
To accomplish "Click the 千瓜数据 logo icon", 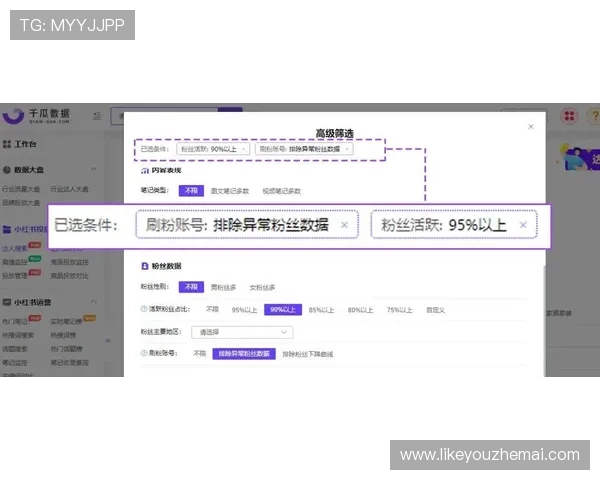I will pyautogui.click(x=13, y=115).
